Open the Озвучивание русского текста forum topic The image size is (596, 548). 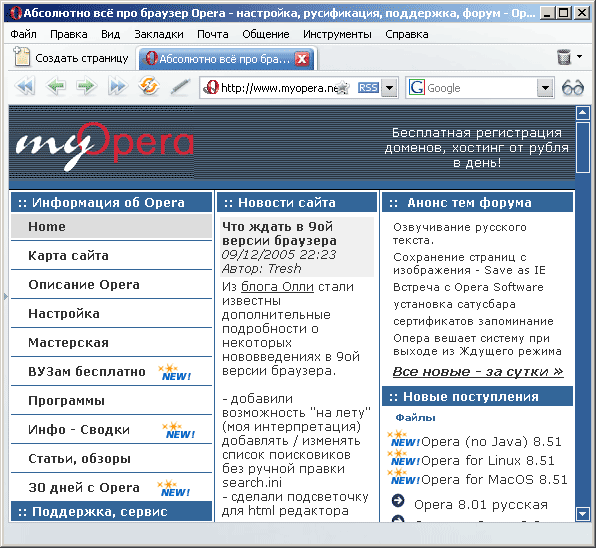460,234
